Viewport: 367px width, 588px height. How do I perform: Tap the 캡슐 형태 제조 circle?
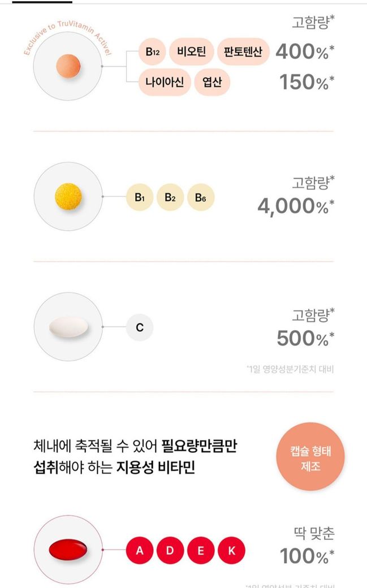[310, 457]
